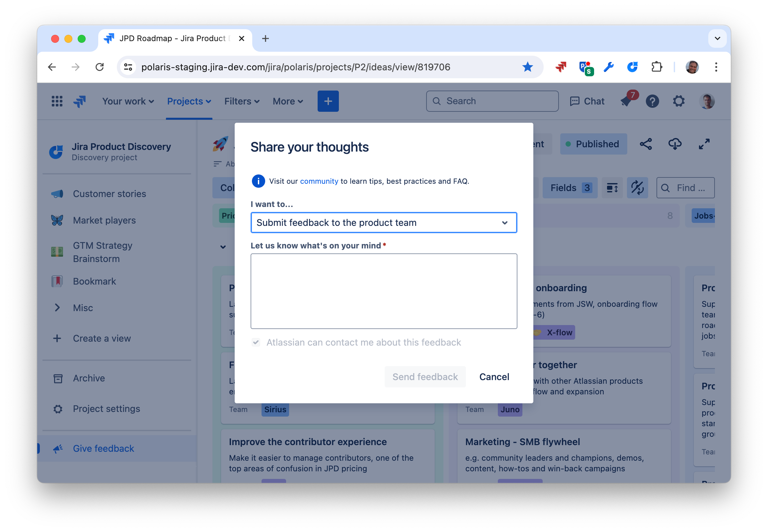This screenshot has width=768, height=532.
Task: Expand the Projects menu
Action: pyautogui.click(x=189, y=101)
